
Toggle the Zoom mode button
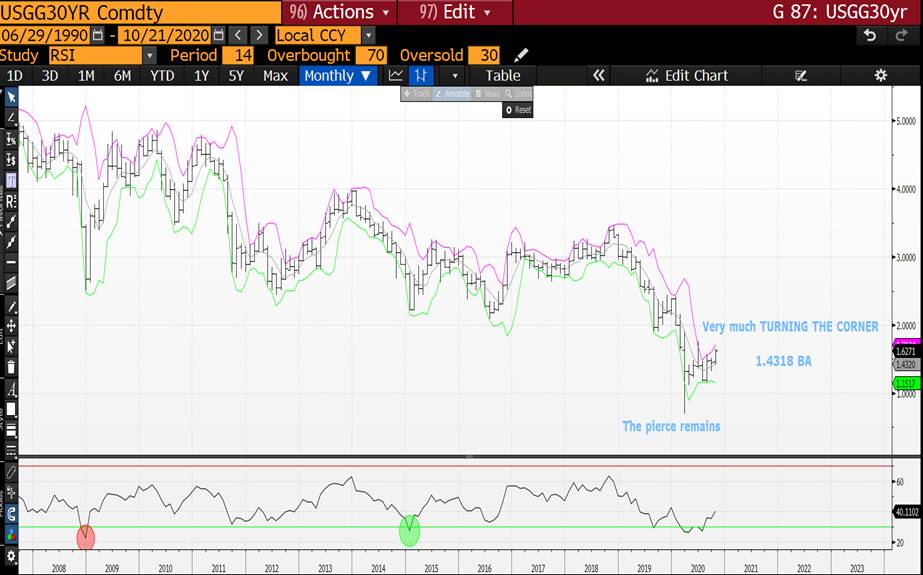518,94
